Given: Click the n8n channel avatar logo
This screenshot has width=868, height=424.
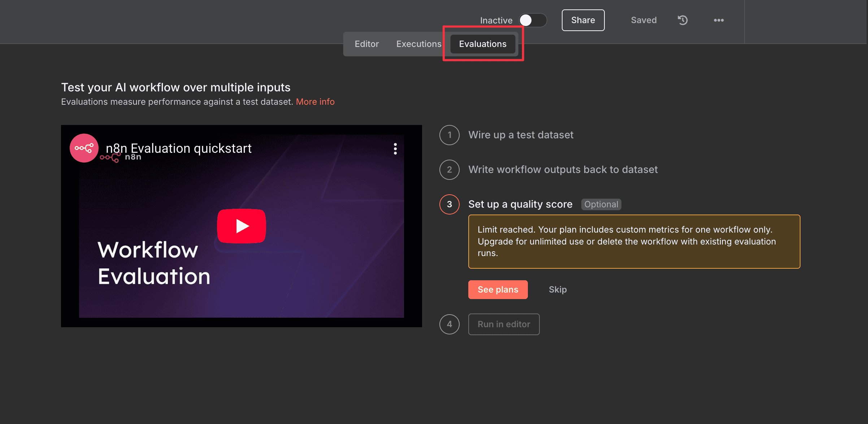Looking at the screenshot, I should [x=84, y=148].
